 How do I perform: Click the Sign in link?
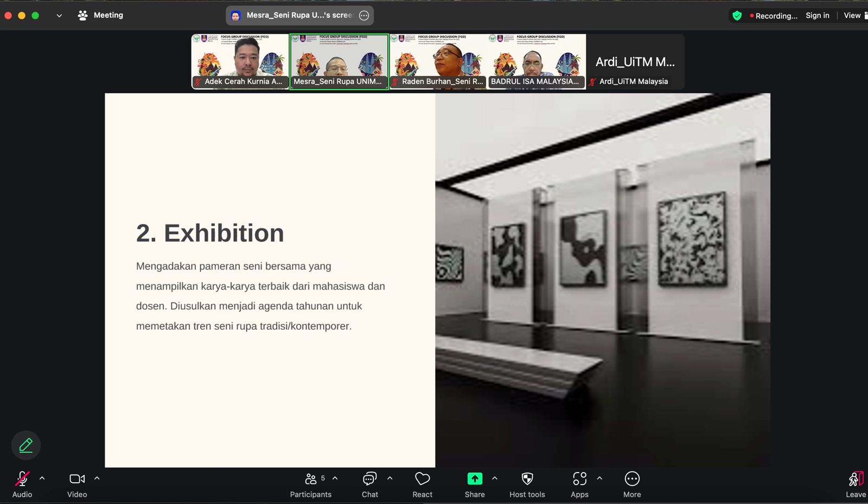[817, 16]
